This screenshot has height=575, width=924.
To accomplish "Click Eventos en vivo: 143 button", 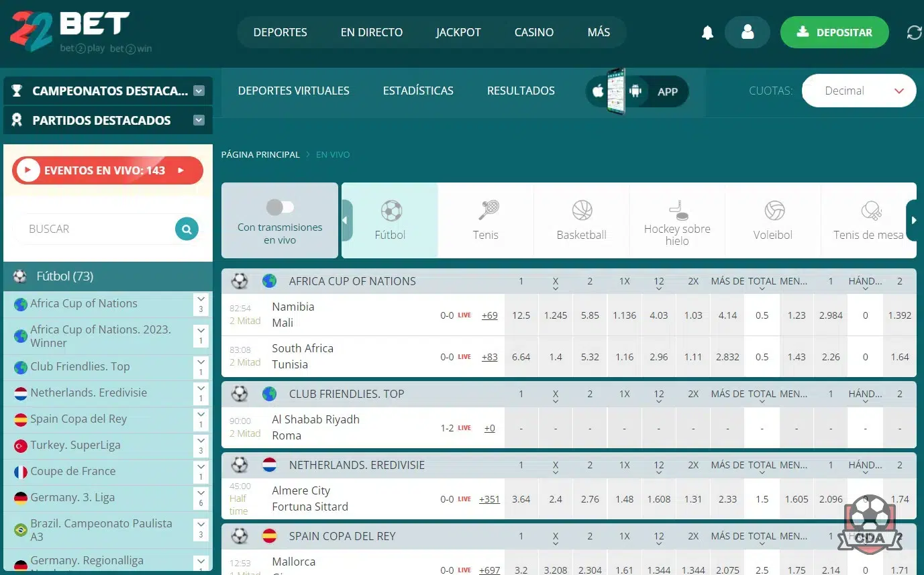I will (107, 170).
